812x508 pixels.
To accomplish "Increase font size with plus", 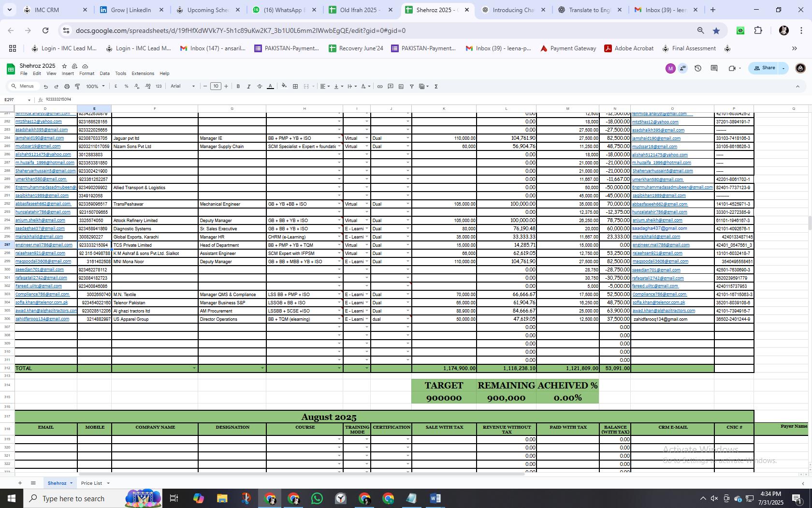I will tap(226, 87).
